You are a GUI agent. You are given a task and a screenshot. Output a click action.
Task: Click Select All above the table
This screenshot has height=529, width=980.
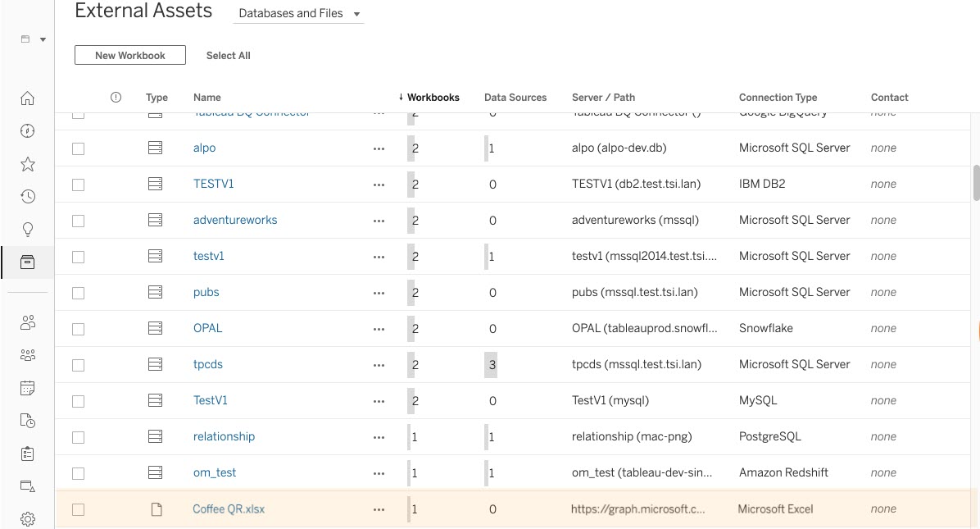point(228,55)
